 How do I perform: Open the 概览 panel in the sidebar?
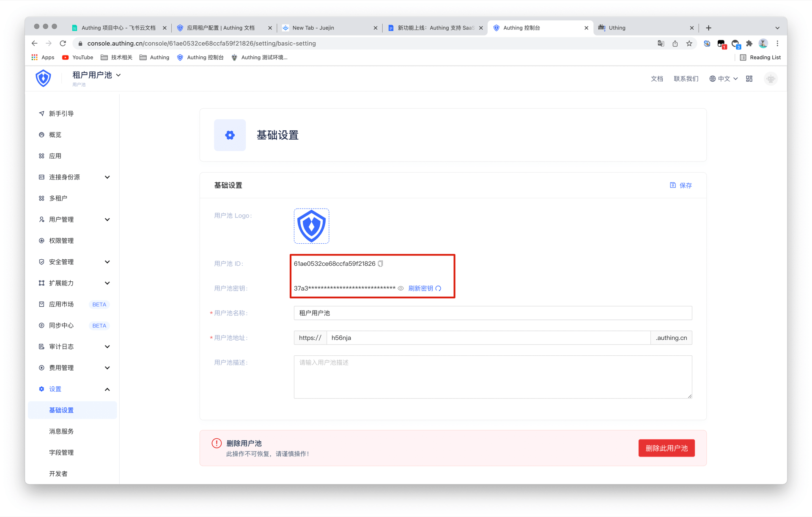pos(55,135)
